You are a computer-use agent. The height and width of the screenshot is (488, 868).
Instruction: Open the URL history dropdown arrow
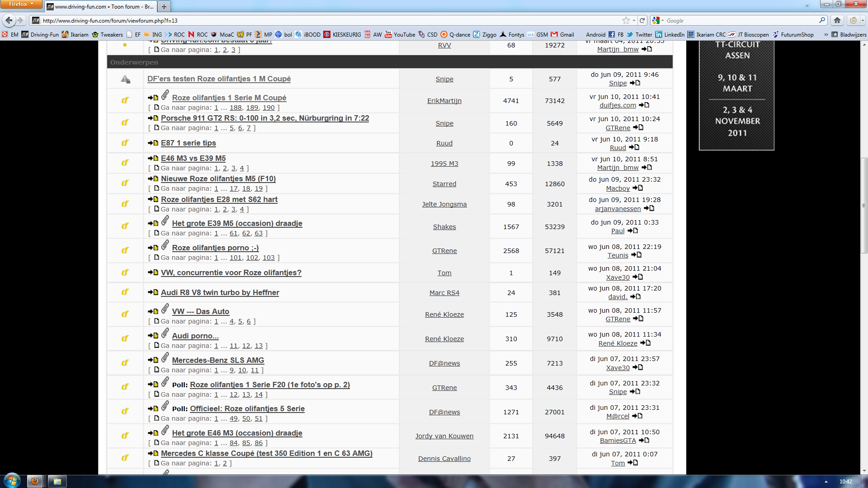(634, 20)
